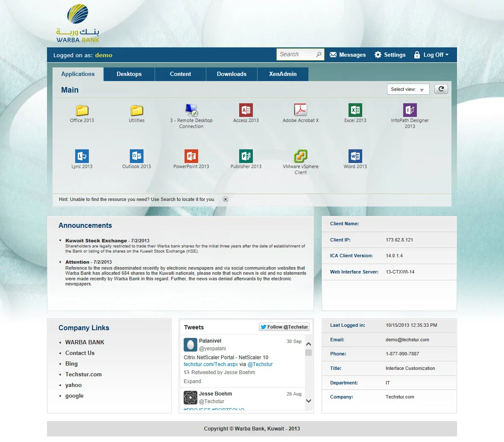Screen dimensions: 504x442
Task: Click Jesse Boehm's tweet avatar
Action: coord(190,397)
